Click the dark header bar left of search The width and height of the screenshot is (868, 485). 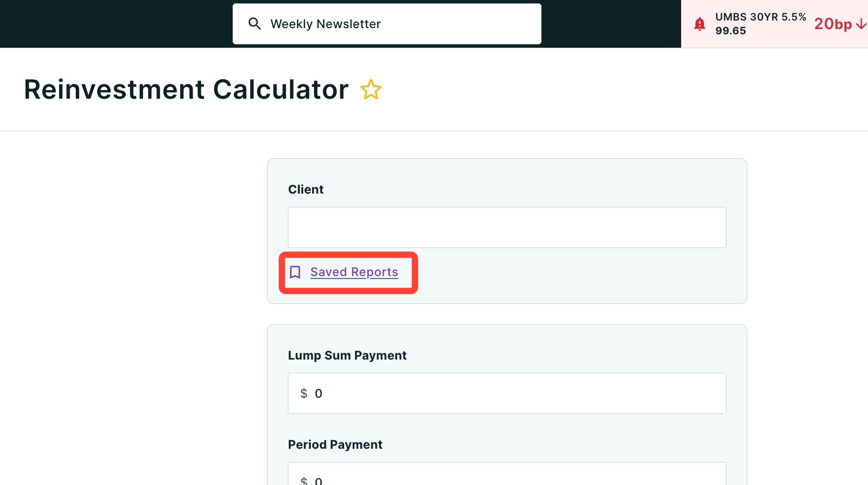116,24
